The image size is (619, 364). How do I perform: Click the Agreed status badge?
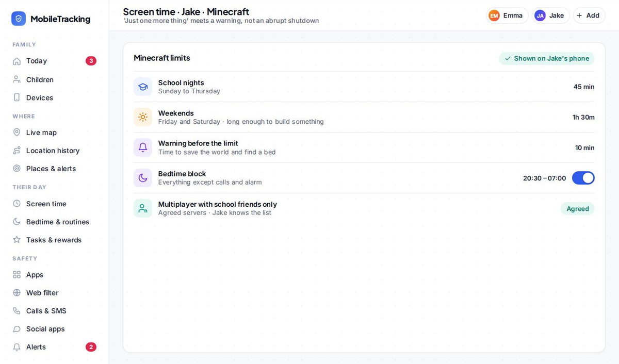(578, 209)
